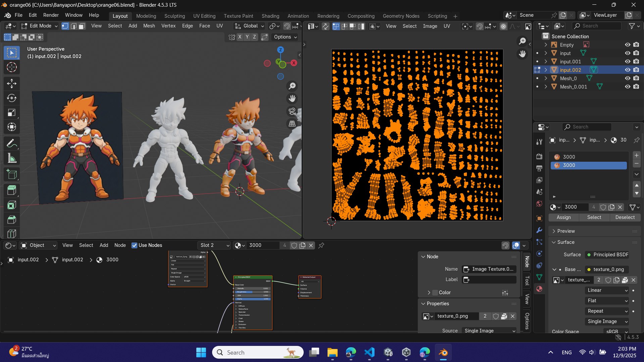
Task: Activate the Annotate pencil tool
Action: coord(12,144)
